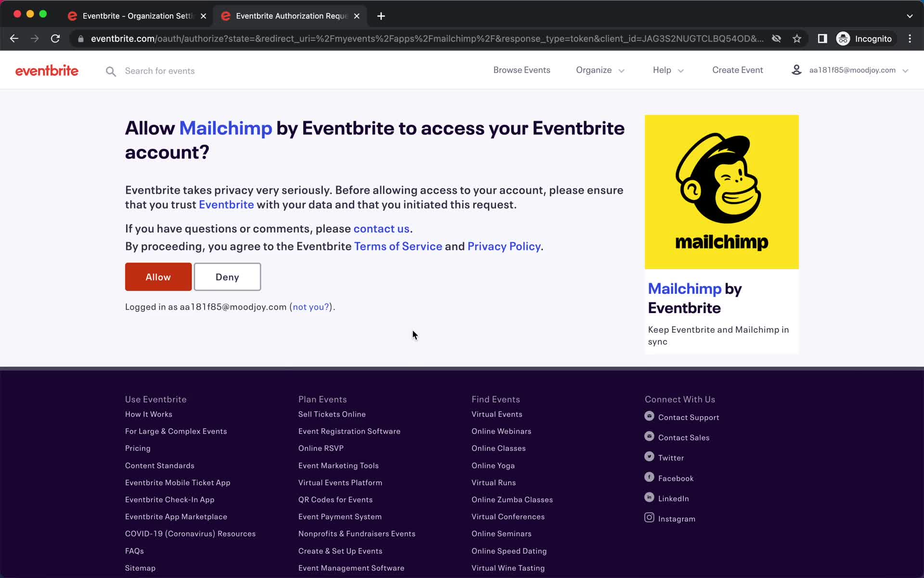The width and height of the screenshot is (924, 578).
Task: Open the Organize dropdown menu
Action: point(599,70)
